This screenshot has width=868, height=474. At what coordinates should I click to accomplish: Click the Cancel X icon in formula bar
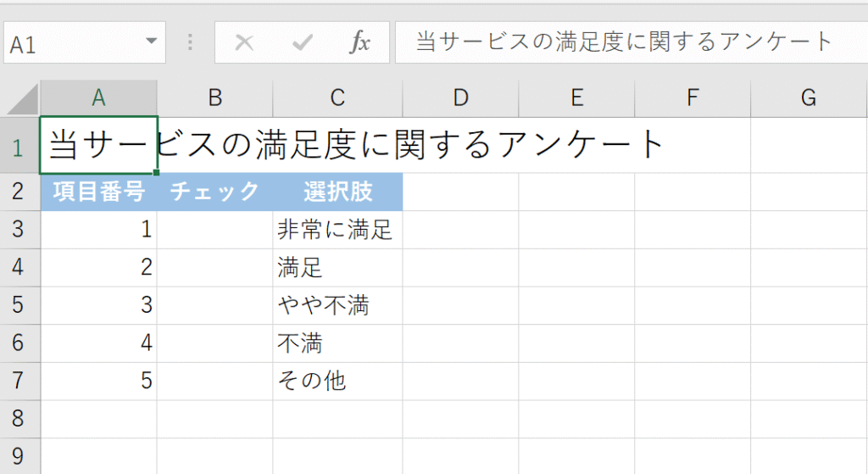244,42
